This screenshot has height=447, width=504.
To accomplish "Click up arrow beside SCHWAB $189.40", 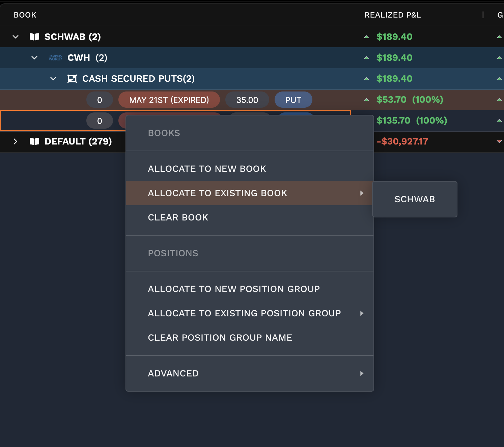I will pyautogui.click(x=366, y=37).
